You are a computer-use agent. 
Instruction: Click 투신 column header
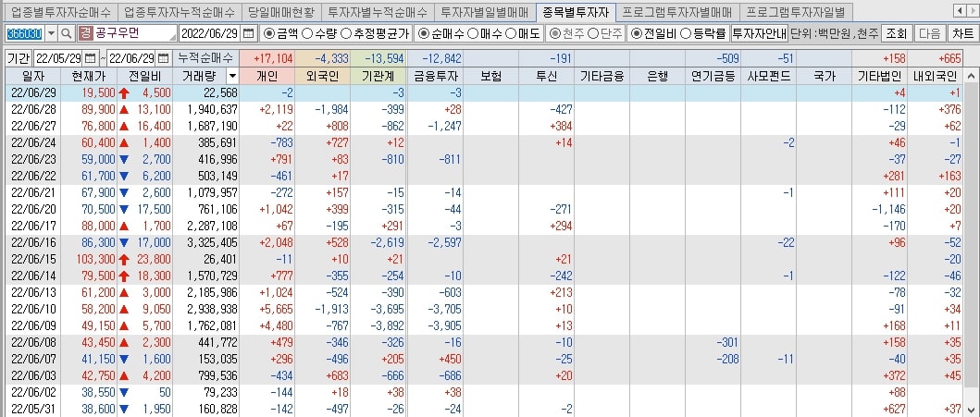[x=546, y=77]
